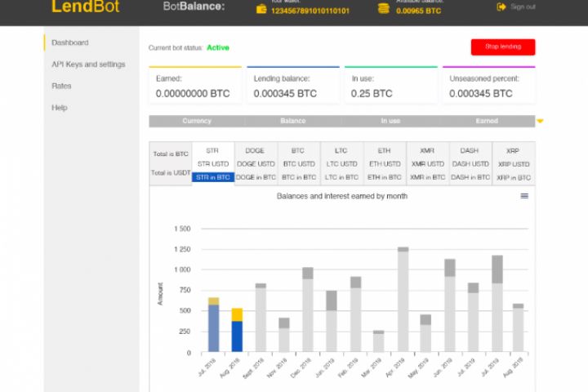Select BTC USTD option
The height and width of the screenshot is (392, 588).
[299, 164]
